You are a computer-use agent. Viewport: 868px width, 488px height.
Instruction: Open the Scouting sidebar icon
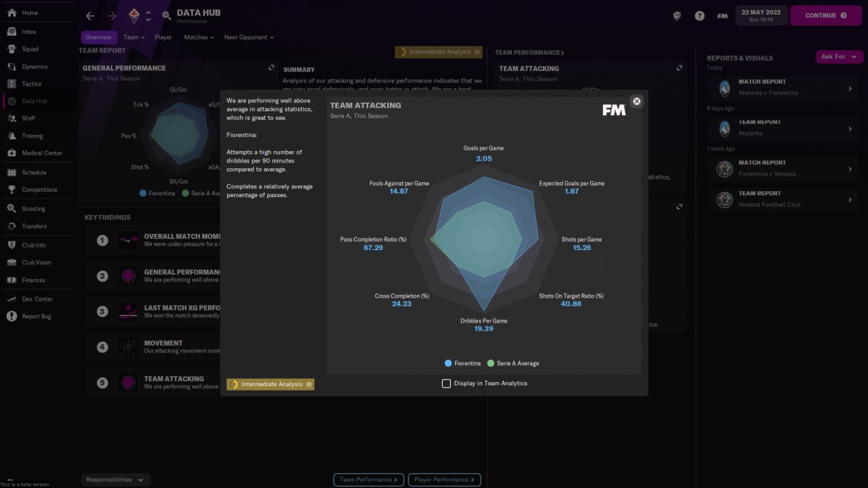coord(12,209)
